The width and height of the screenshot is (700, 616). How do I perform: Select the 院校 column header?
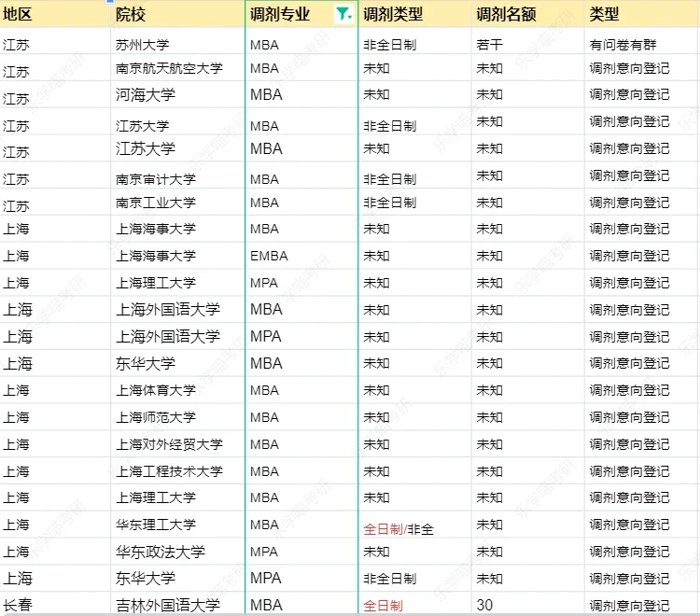pyautogui.click(x=131, y=15)
